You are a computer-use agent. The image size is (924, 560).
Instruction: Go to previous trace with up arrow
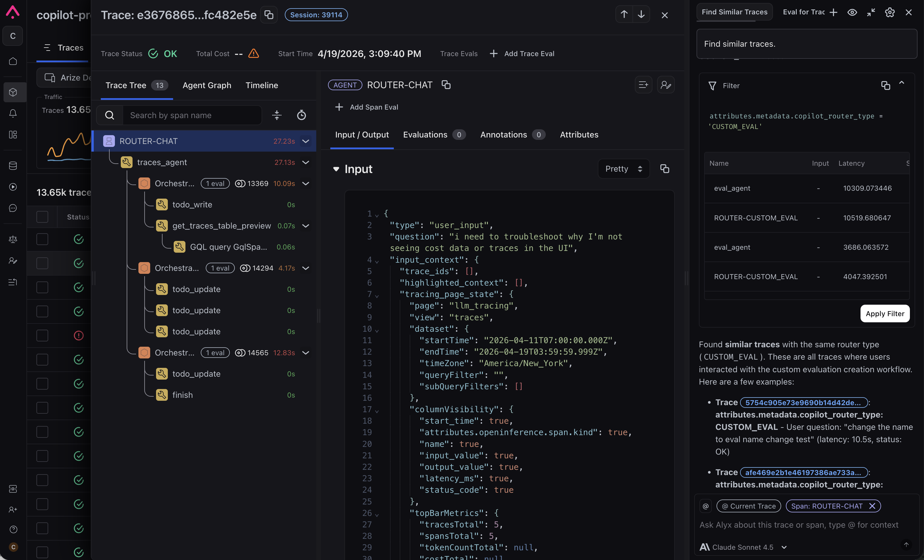click(x=624, y=15)
